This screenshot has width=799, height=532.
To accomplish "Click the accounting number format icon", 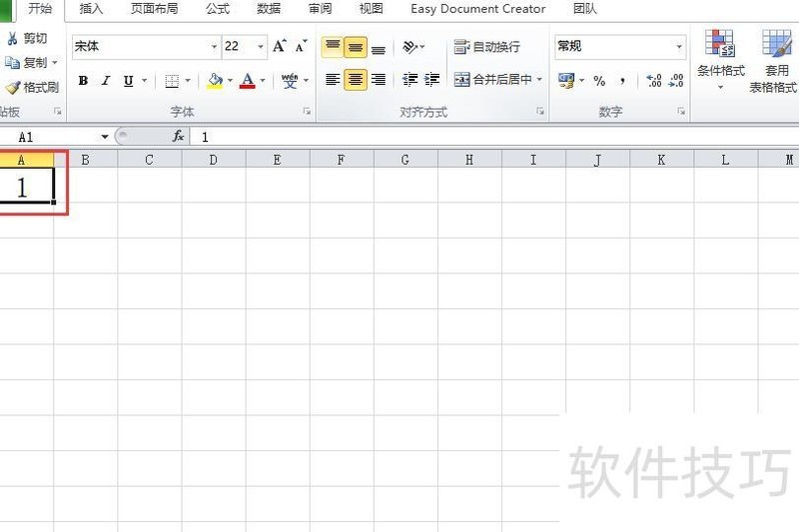I will (565, 80).
